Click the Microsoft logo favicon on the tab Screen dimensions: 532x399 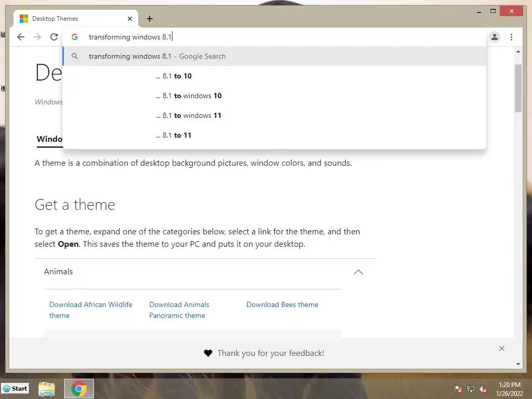point(24,19)
